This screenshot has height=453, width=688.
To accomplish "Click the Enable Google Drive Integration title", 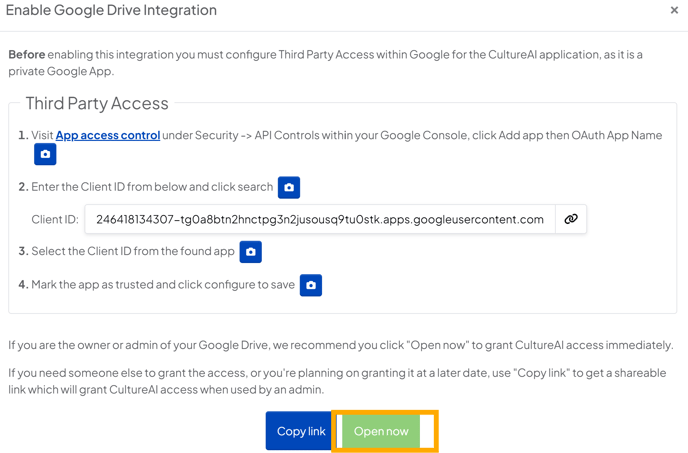I will click(x=111, y=10).
